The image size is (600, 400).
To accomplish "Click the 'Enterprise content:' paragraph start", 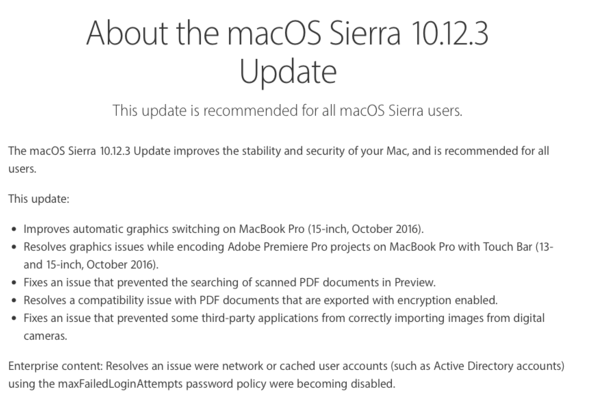I will pos(55,366).
